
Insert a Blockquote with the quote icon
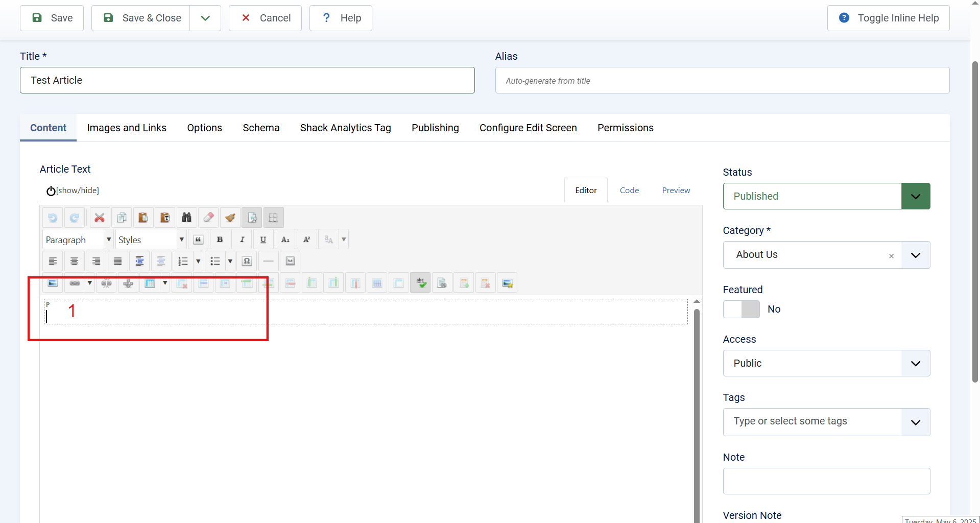coord(198,240)
